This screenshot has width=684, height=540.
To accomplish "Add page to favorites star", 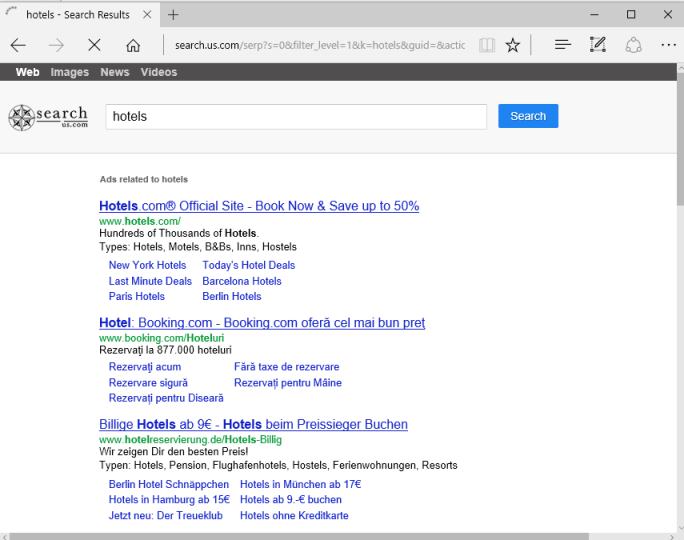I will (513, 45).
